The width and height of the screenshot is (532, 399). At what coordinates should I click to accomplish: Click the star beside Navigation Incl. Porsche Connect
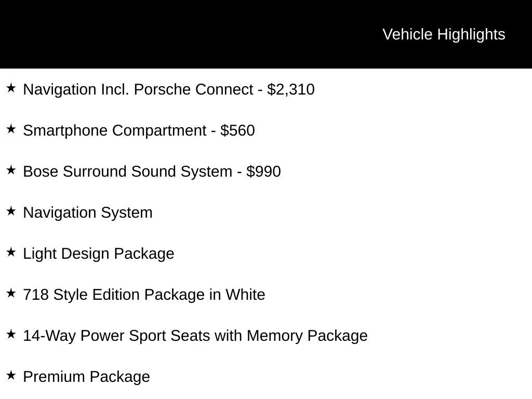11,88
